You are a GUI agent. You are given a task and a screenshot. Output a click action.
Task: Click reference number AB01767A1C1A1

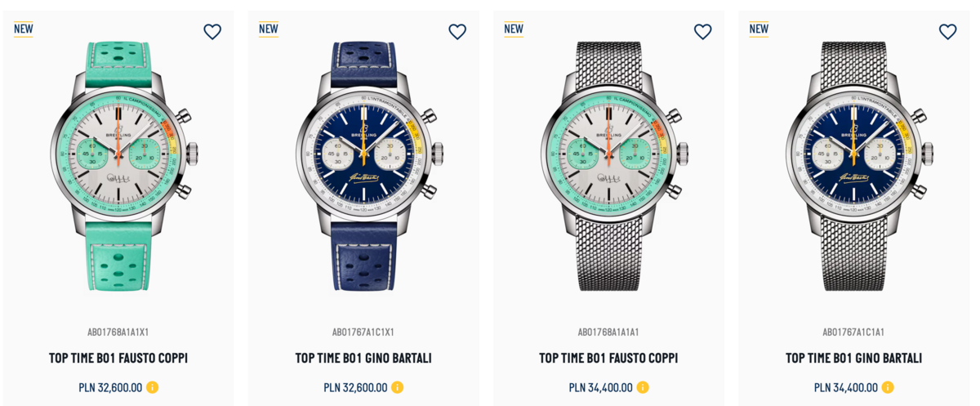pos(853,332)
